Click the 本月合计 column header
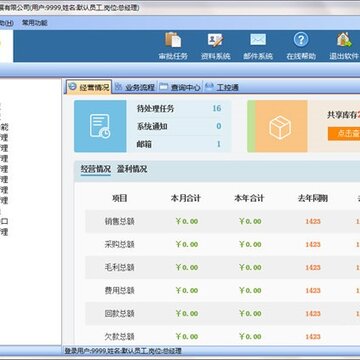The height and width of the screenshot is (360, 360). click(x=186, y=198)
